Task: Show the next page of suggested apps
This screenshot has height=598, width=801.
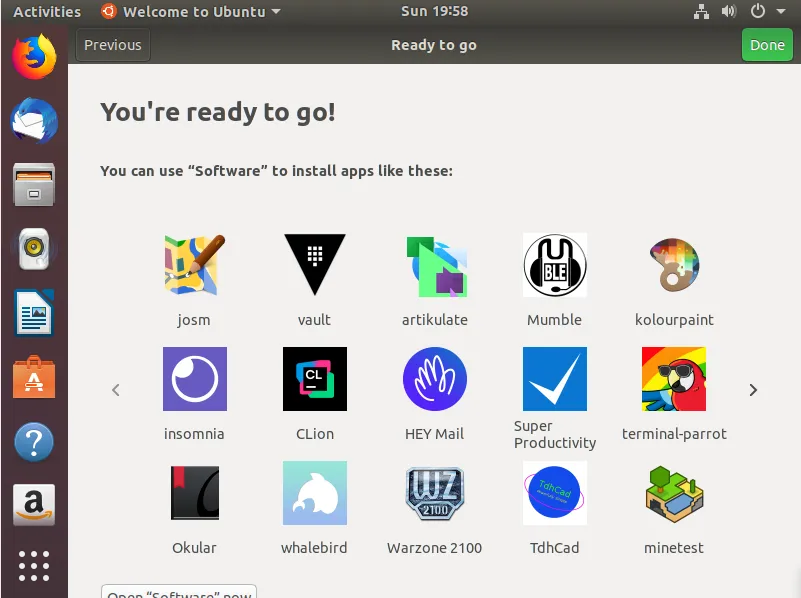Action: tap(752, 390)
